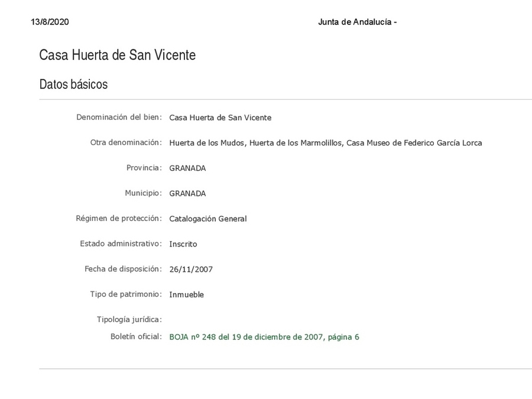
Task: Click the Casa Huerta de San Vicente field value
Action: click(x=220, y=118)
